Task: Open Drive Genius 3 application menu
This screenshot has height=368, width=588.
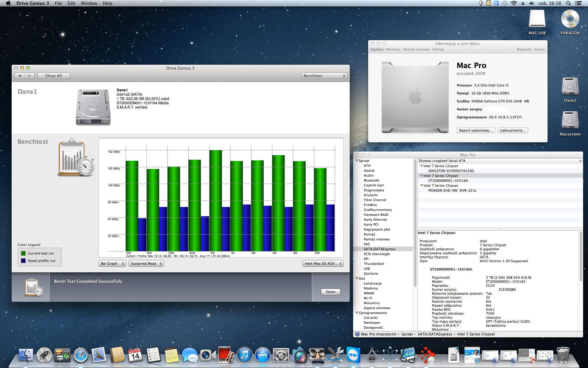Action: (x=32, y=3)
